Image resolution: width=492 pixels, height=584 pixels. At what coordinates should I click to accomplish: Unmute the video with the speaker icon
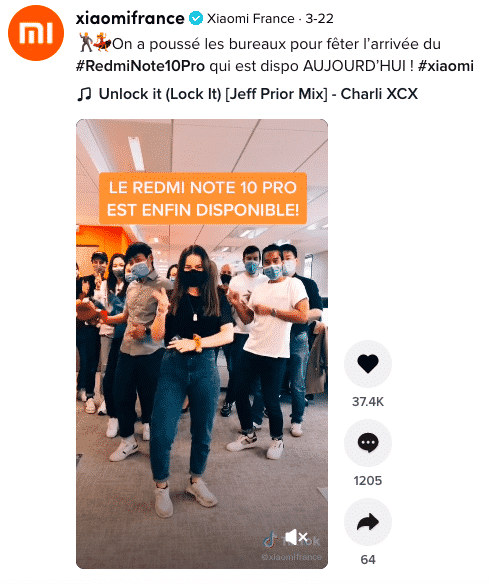[296, 537]
